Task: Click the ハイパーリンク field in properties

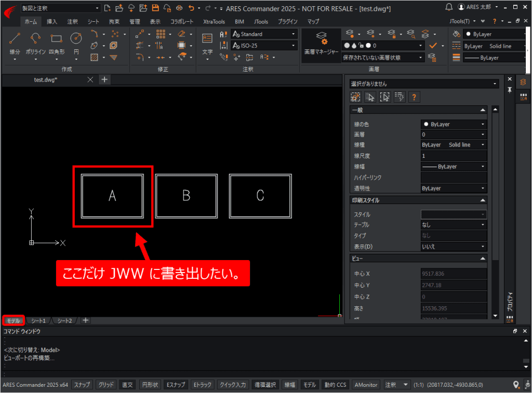Action: 454,178
